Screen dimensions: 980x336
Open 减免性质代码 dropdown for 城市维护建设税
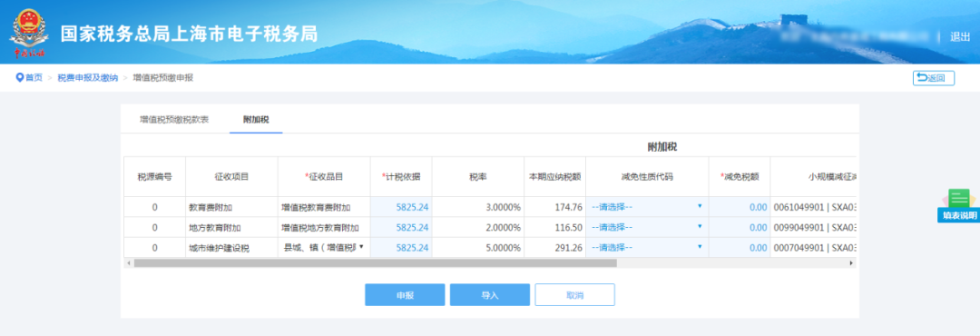click(647, 248)
